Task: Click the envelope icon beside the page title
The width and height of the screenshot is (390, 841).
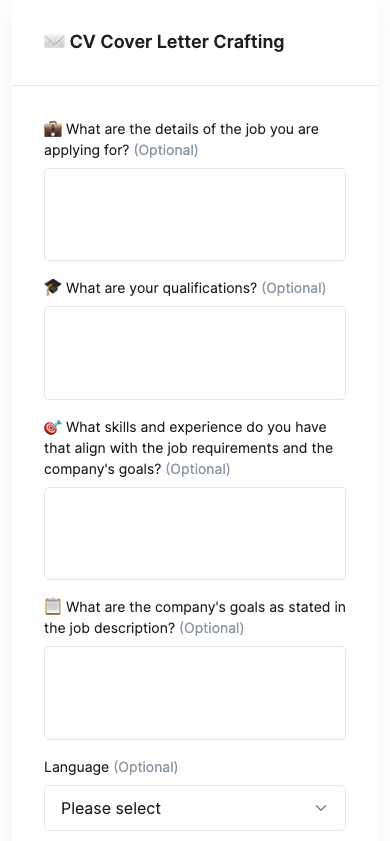Action: tap(54, 41)
